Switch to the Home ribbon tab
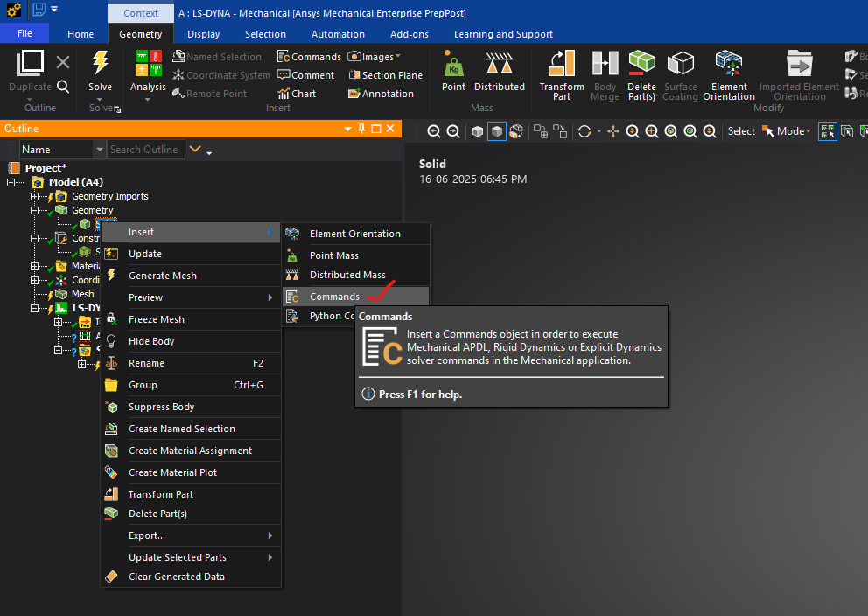Viewport: 868px width, 616px height. click(x=80, y=34)
